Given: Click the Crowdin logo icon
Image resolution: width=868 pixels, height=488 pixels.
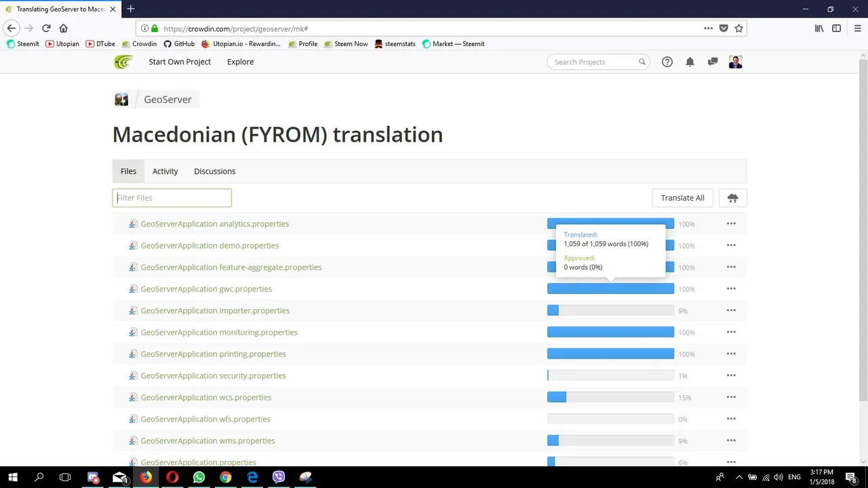Looking at the screenshot, I should (123, 62).
